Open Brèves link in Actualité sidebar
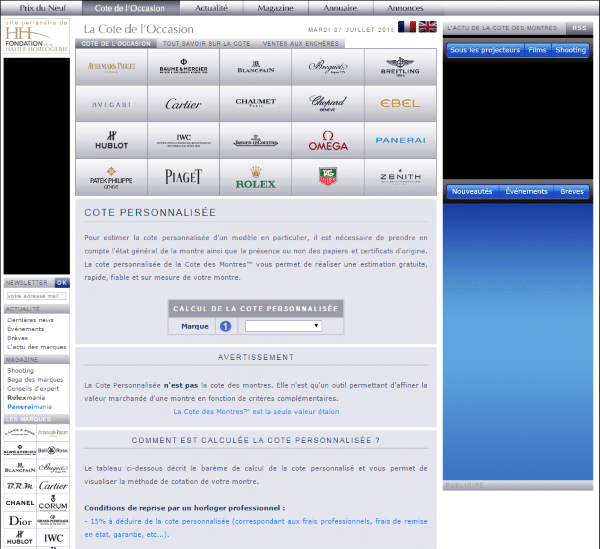 (x=18, y=338)
